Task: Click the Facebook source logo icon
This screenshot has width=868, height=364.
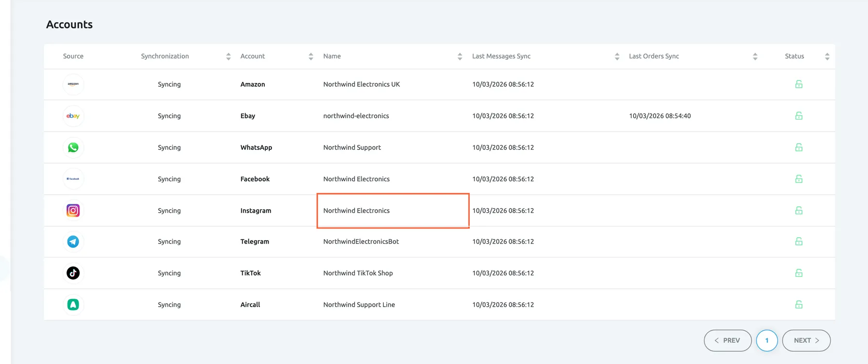Action: [73, 179]
